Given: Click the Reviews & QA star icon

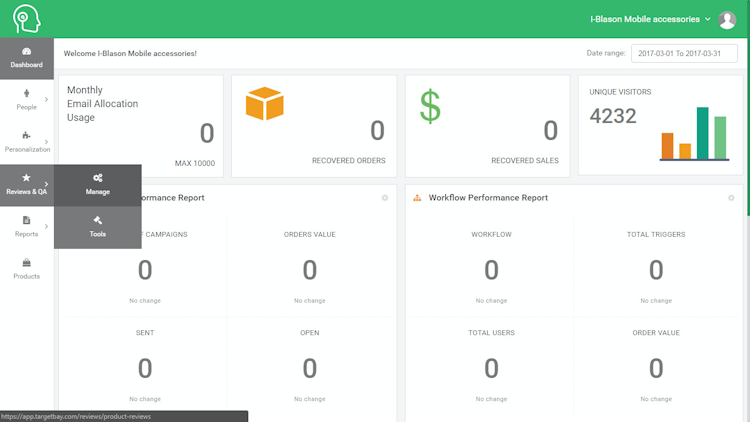Looking at the screenshot, I should click(x=26, y=178).
